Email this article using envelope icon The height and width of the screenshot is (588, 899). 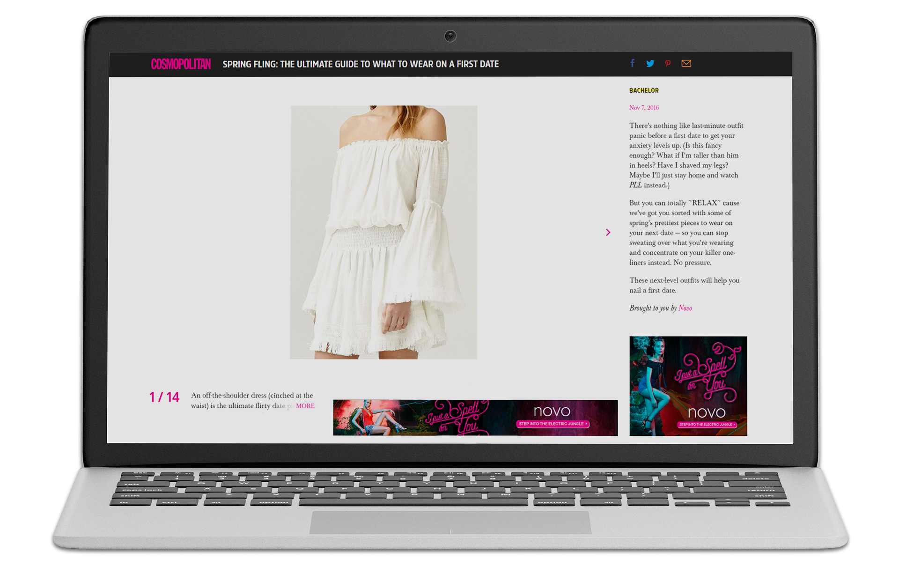pyautogui.click(x=686, y=63)
